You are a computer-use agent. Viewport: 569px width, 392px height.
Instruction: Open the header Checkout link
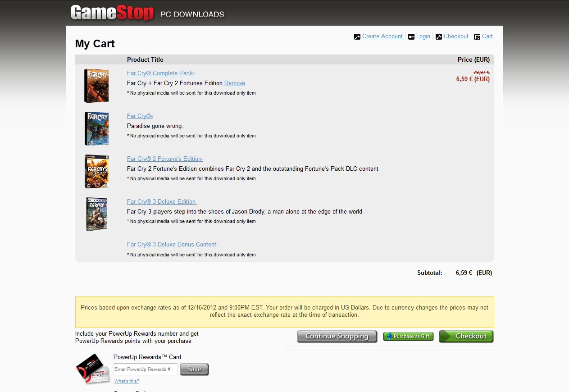[x=456, y=36]
